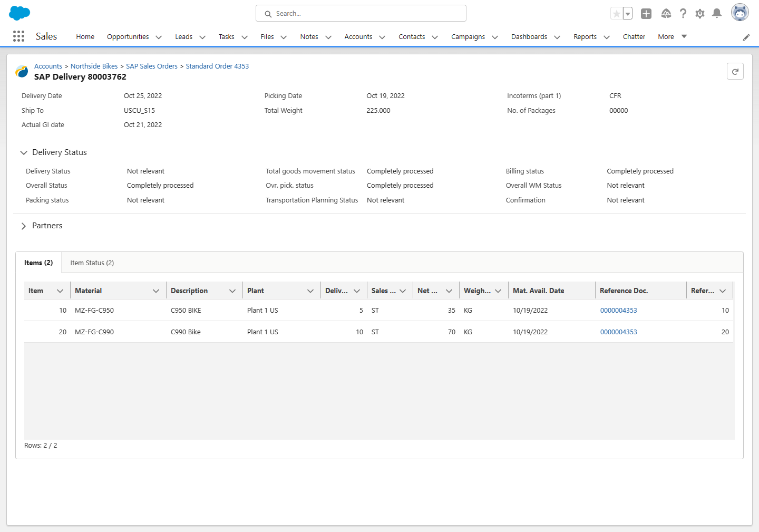Open the Item column menu chevron
759x532 pixels.
(x=60, y=291)
